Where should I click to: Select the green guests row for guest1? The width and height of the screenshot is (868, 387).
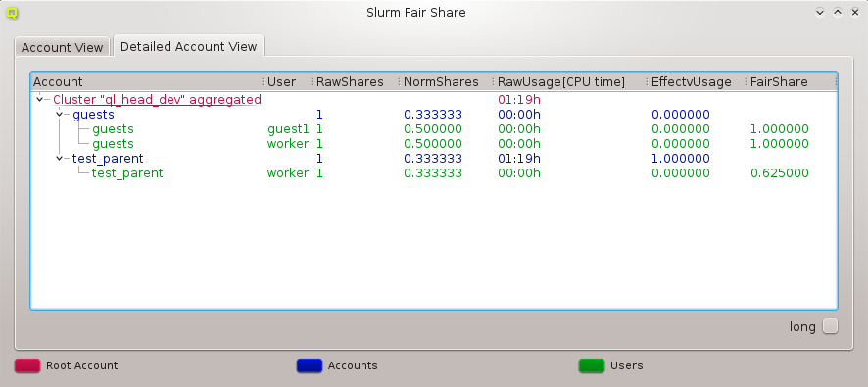point(433,129)
